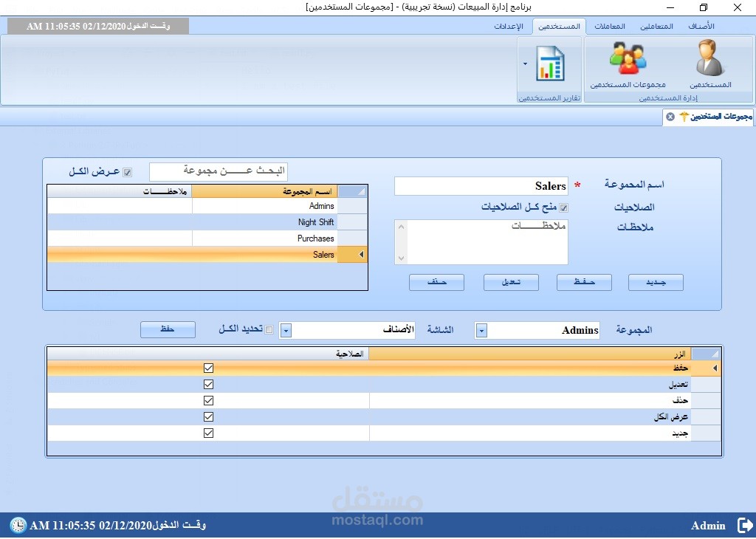The image size is (756, 539).
Task: Click the حفظ save group button
Action: [x=584, y=283]
